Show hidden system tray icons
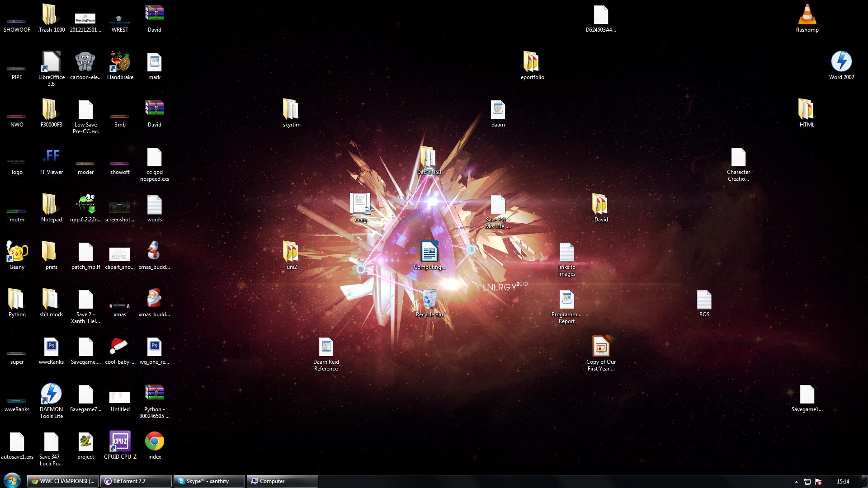The height and width of the screenshot is (488, 868). (x=796, y=482)
